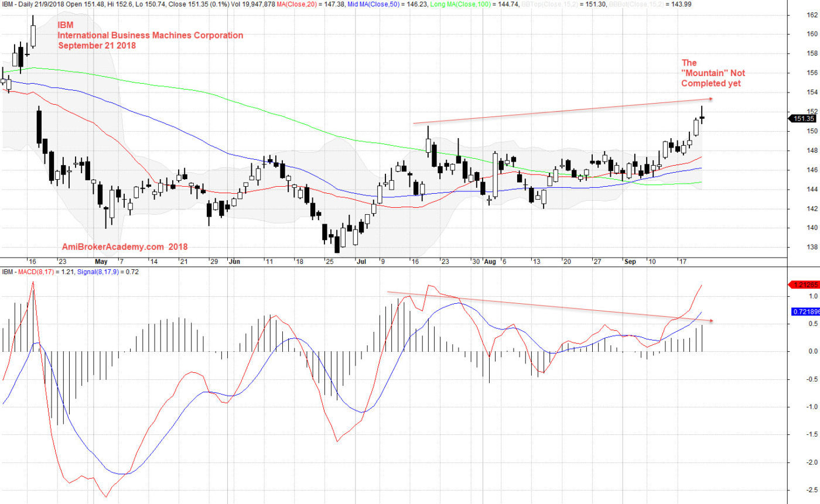This screenshot has height=504, width=820.
Task: Click date axis label 17
Action: pyautogui.click(x=682, y=262)
